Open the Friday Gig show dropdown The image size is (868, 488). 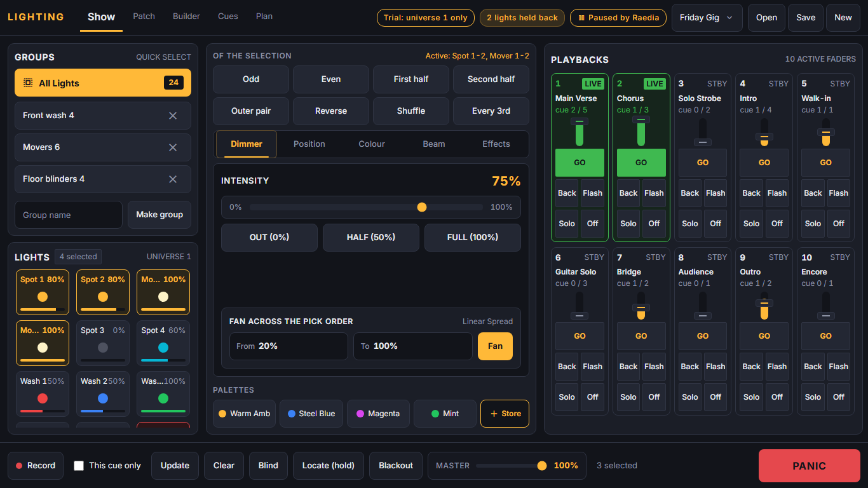tap(706, 18)
